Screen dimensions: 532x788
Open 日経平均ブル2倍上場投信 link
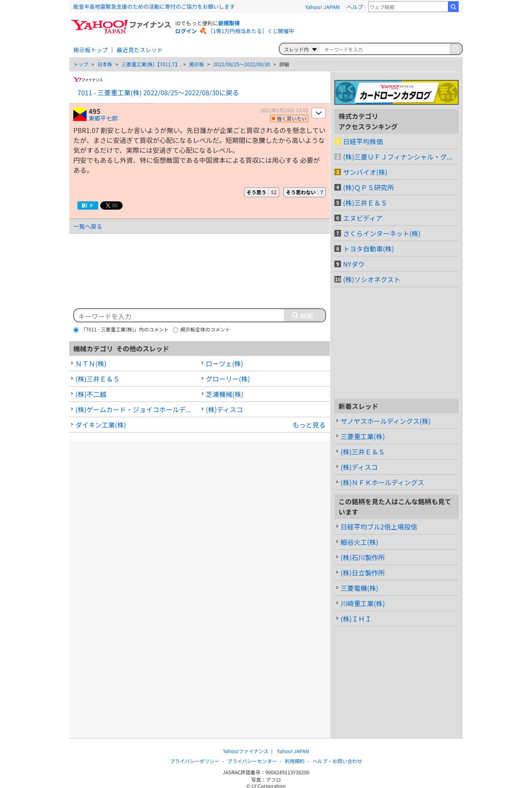click(x=379, y=527)
